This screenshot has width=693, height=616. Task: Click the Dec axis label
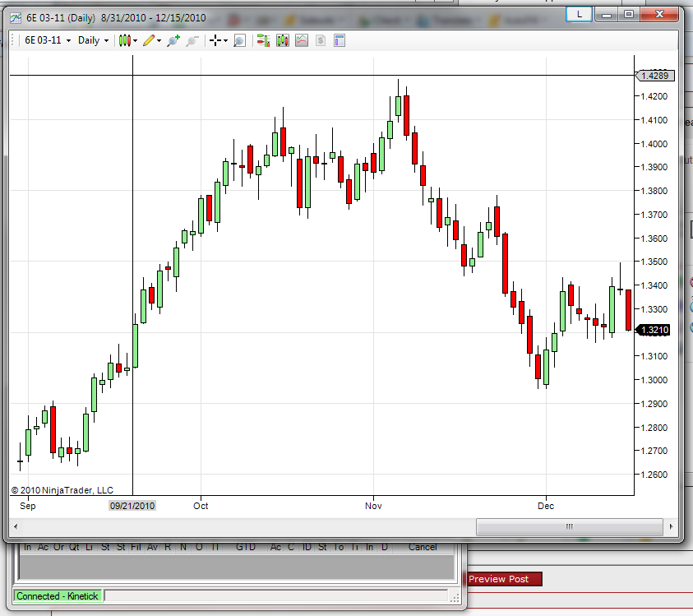coord(546,506)
